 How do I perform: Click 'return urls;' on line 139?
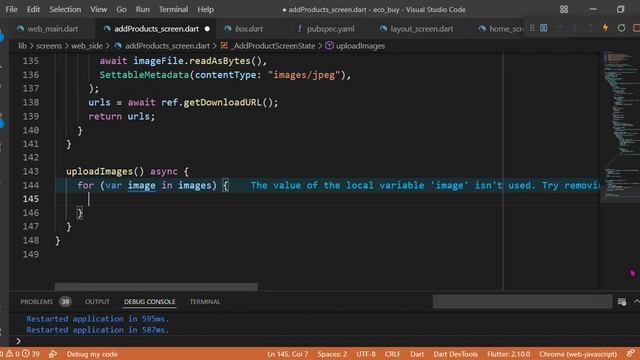(x=122, y=116)
